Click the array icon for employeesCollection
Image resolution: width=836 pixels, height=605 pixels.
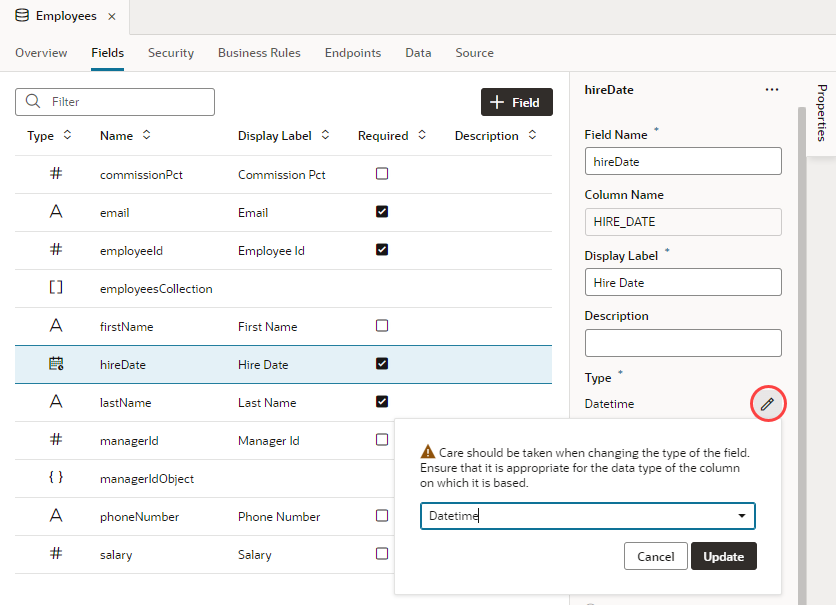pyautogui.click(x=56, y=288)
